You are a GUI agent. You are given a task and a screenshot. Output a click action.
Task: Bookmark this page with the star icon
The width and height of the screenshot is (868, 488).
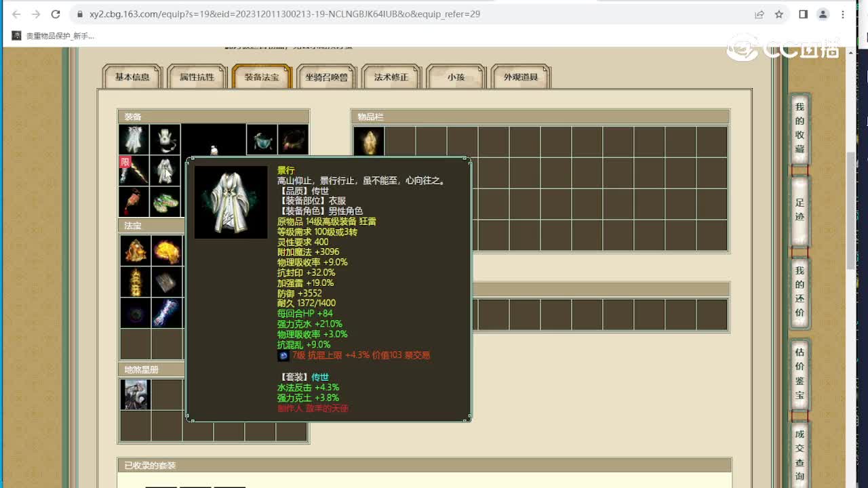[779, 14]
